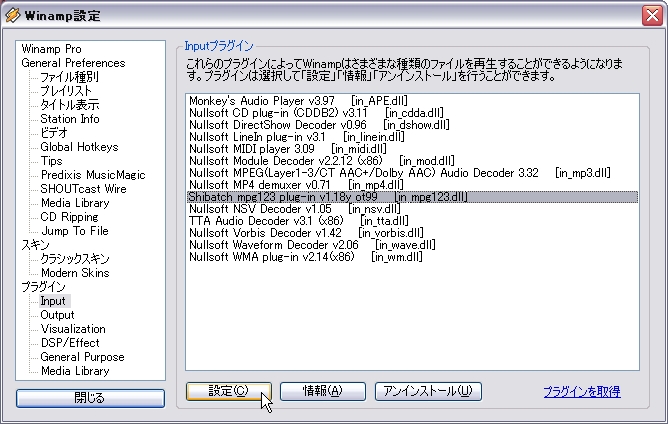Open Jump To File preferences
The height and width of the screenshot is (424, 668).
coord(75,231)
